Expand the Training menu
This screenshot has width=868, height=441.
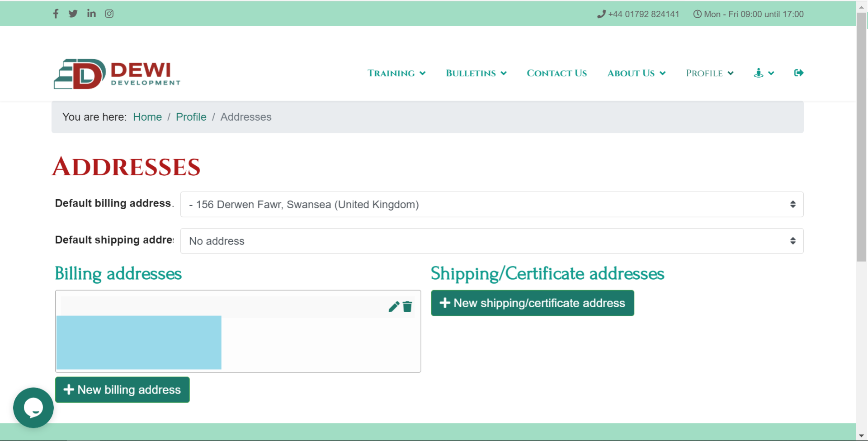tap(396, 73)
